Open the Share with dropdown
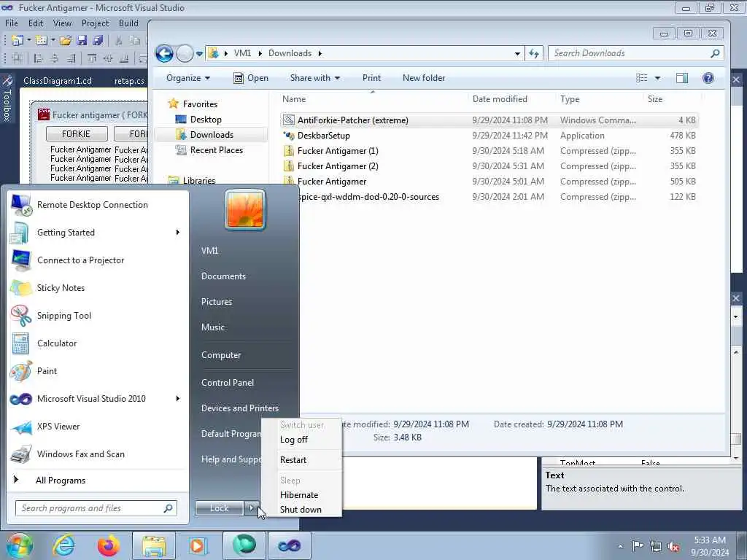Image resolution: width=747 pixels, height=560 pixels. 315,78
